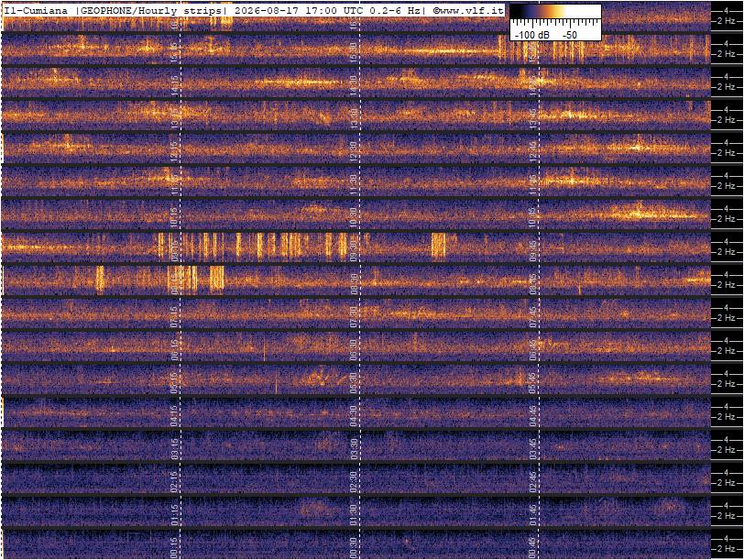This screenshot has width=744, height=560.
Task: Click the '14:15' time marker label
Action: (x=174, y=83)
